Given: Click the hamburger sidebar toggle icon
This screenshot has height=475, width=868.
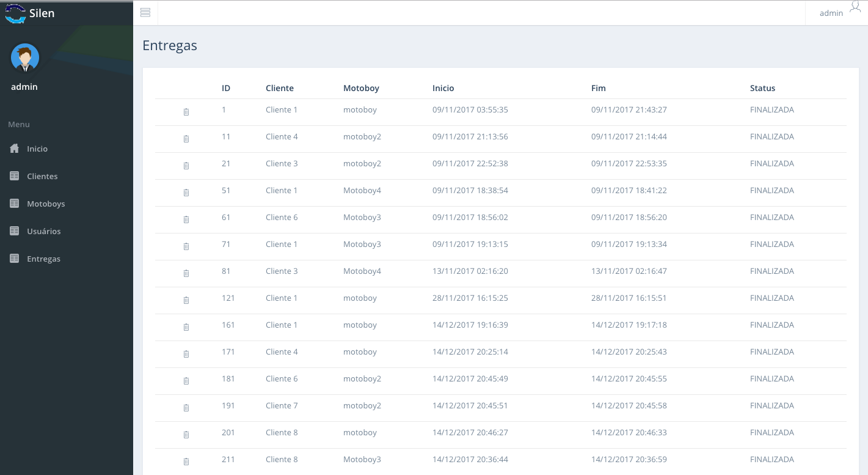Looking at the screenshot, I should pyautogui.click(x=145, y=13).
